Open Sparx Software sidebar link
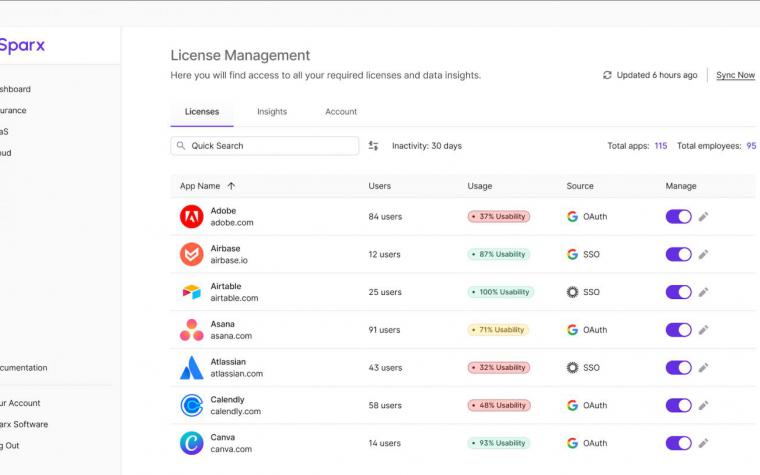 point(24,425)
